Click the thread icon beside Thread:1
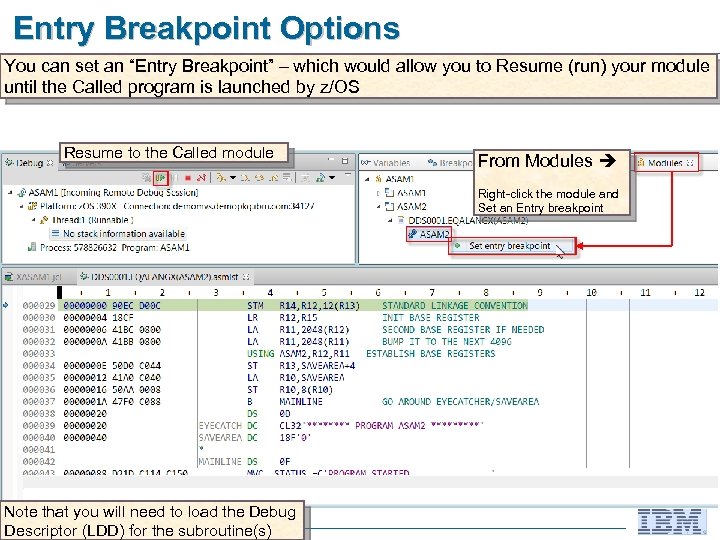This screenshot has height=540, width=720. point(44,220)
